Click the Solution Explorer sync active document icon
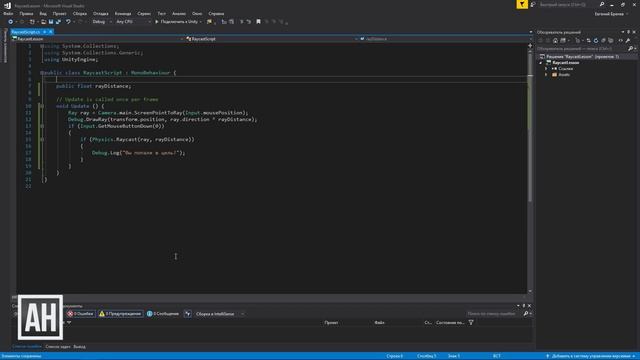 [x=588, y=40]
